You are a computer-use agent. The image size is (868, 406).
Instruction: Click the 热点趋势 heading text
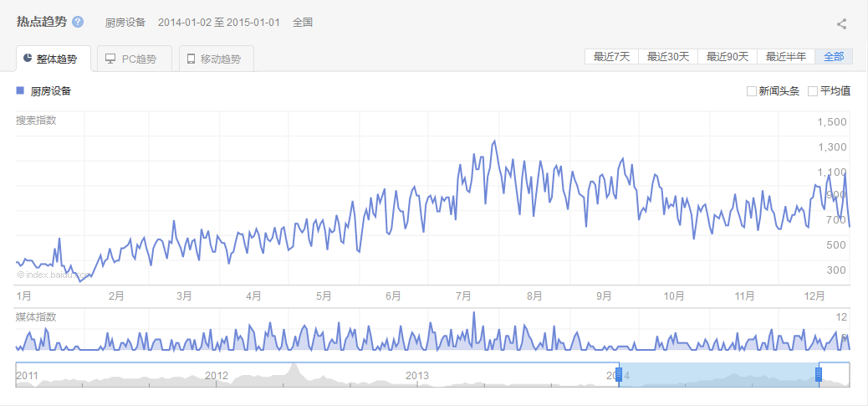[42, 22]
